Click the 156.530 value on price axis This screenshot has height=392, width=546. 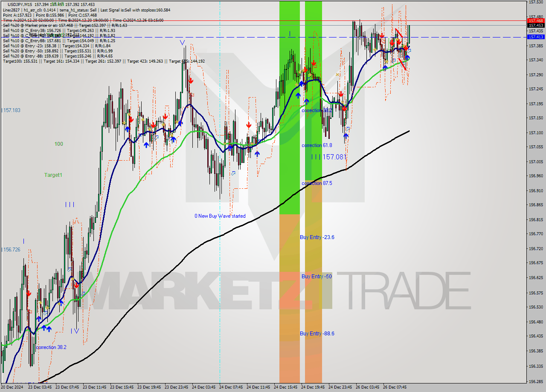pyautogui.click(x=535, y=307)
